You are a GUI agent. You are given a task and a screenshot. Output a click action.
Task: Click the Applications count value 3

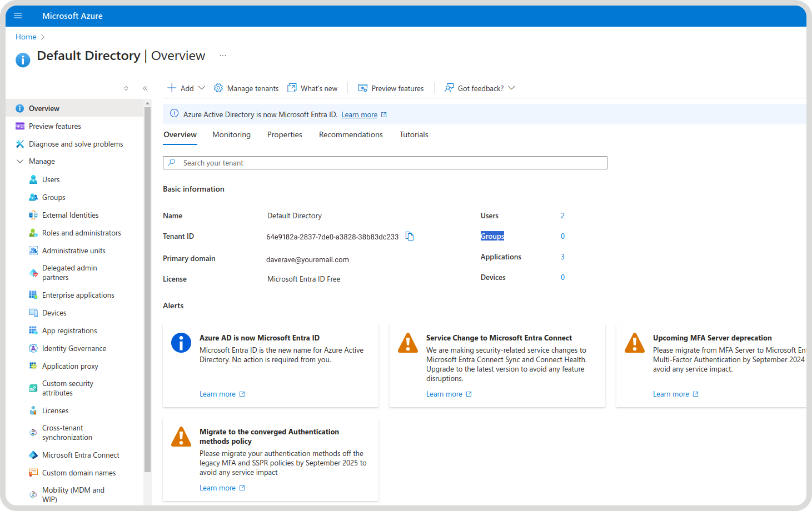(562, 257)
